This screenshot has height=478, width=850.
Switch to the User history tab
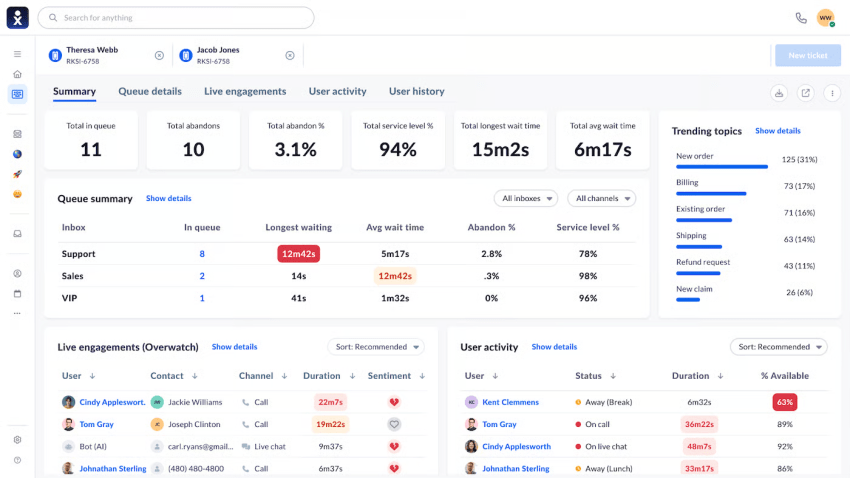coord(416,91)
